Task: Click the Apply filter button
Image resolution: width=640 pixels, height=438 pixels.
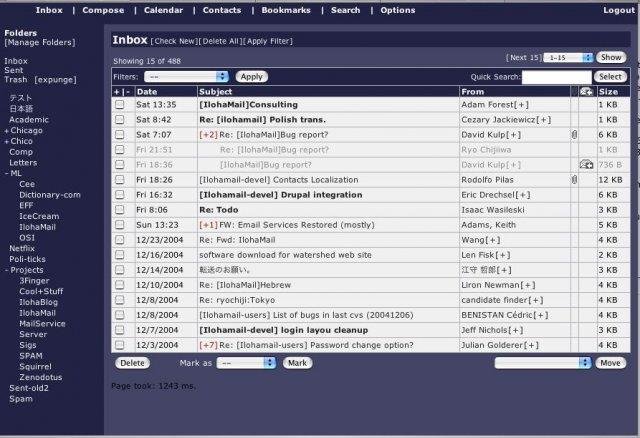Action: click(251, 77)
